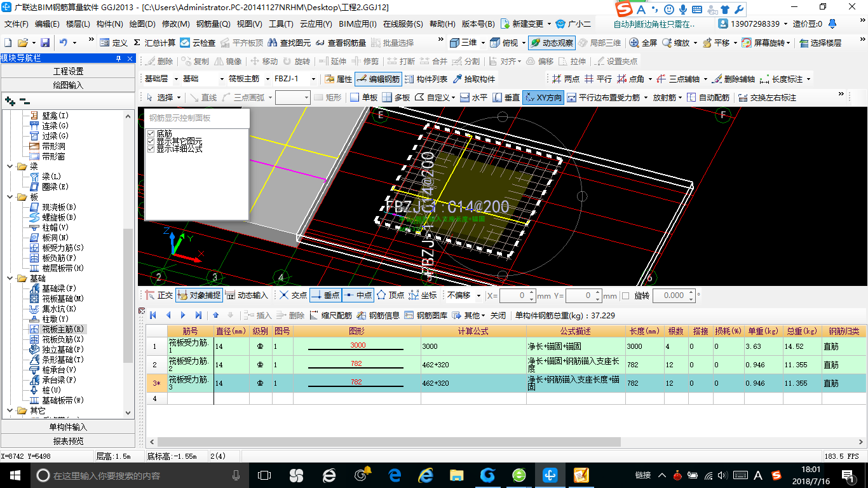Open 钢筋量(Q) menu

[213, 24]
